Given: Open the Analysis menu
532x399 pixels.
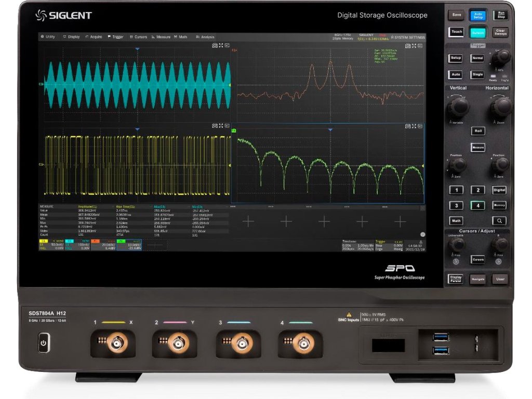Looking at the screenshot, I should pyautogui.click(x=205, y=37).
